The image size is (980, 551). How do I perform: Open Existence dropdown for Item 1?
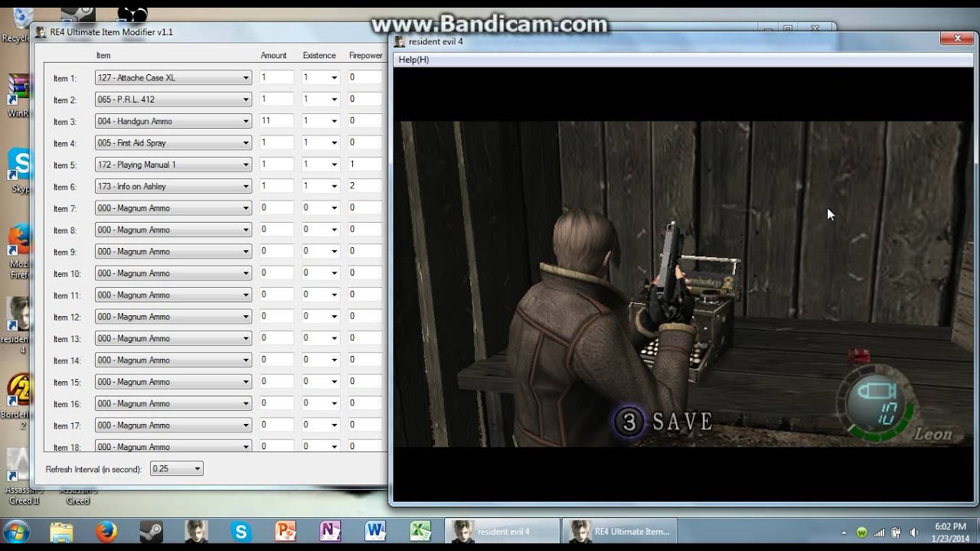click(320, 77)
